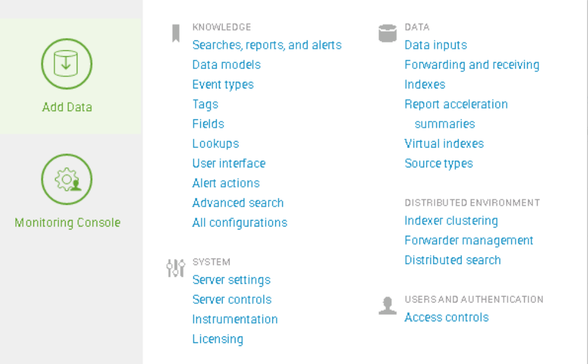Select Lookups under Knowledge
Screen dimensions: 588x364
[215, 143]
